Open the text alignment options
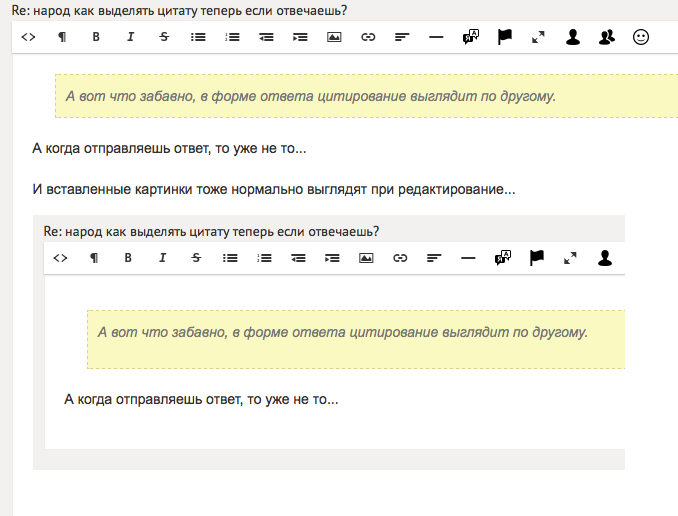Image resolution: width=678 pixels, height=516 pixels. click(x=402, y=37)
